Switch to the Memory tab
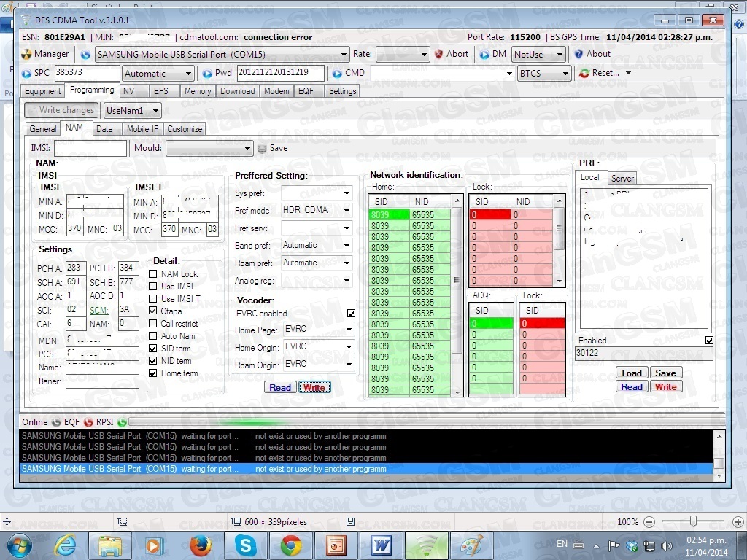747x560 pixels. pyautogui.click(x=198, y=91)
